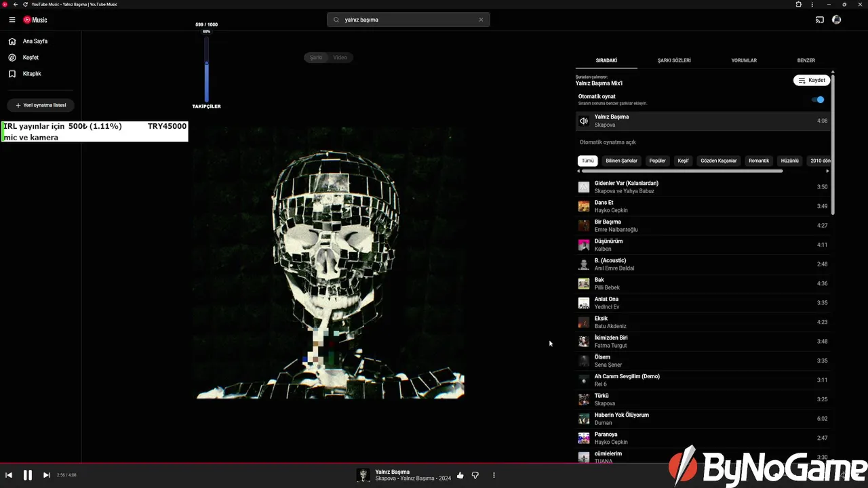The height and width of the screenshot is (488, 868).
Task: Open the SIRADAKİ tab
Action: (606, 60)
